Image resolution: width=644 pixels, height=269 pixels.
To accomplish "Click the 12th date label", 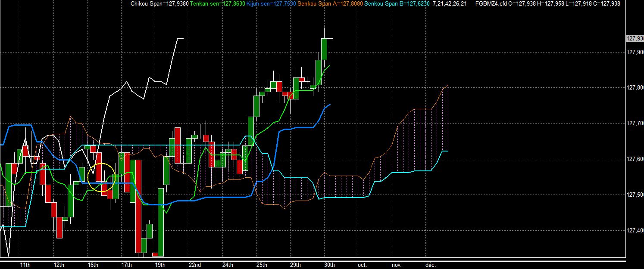I will (x=59, y=265).
